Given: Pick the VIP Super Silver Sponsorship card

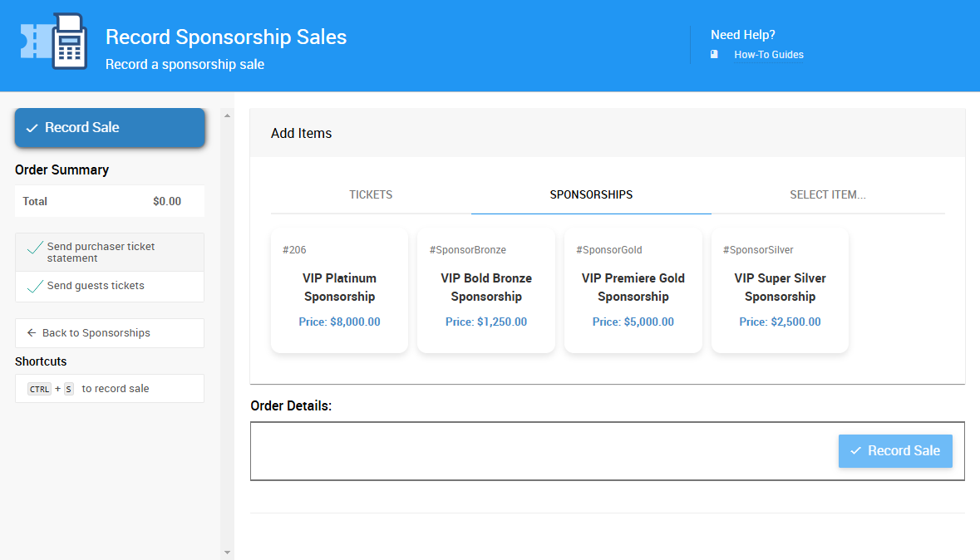Looking at the screenshot, I should [x=780, y=290].
